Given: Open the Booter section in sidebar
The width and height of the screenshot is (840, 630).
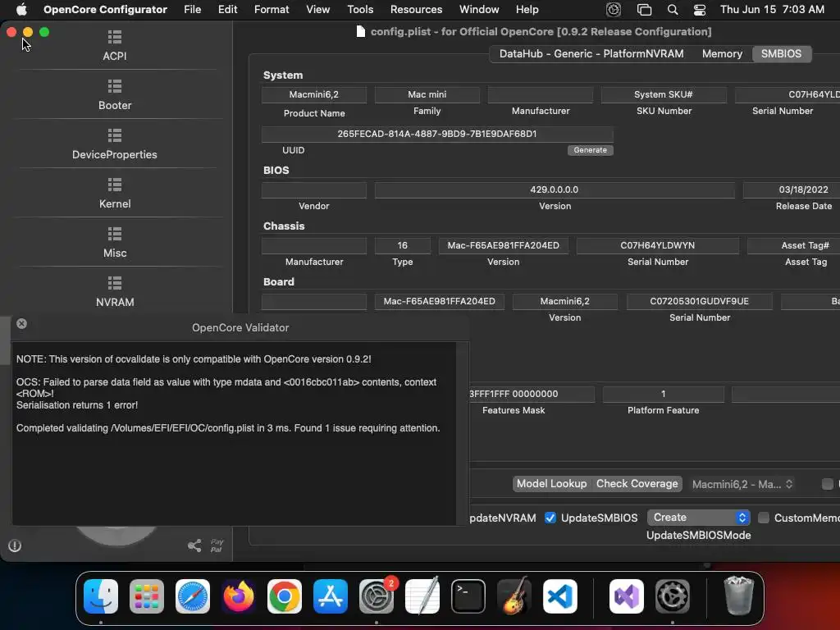Looking at the screenshot, I should pyautogui.click(x=115, y=94).
